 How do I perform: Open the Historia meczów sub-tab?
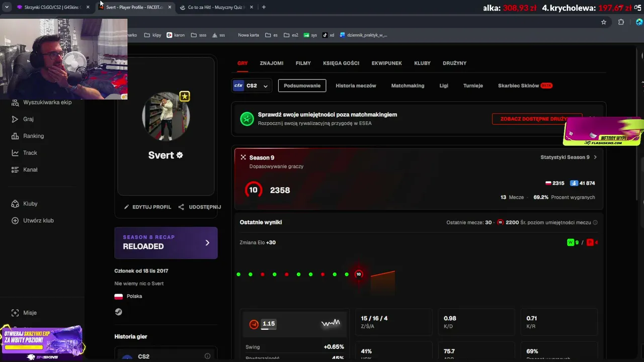pyautogui.click(x=356, y=86)
